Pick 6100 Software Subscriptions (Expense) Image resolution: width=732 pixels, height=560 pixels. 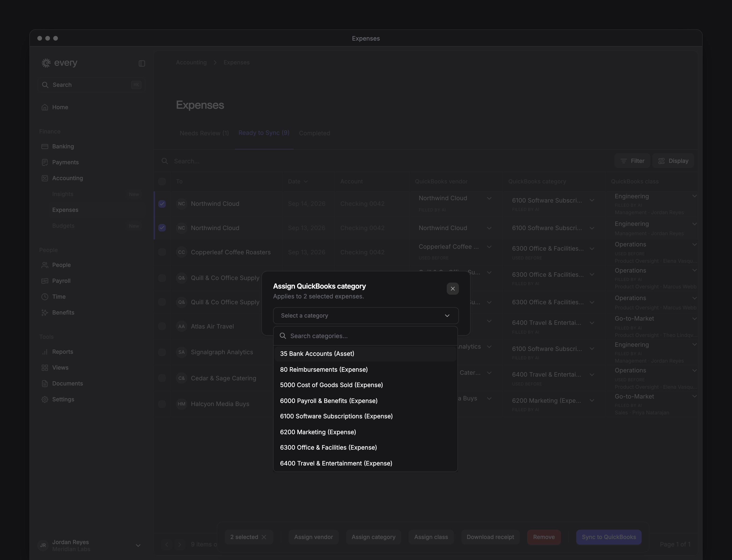(366, 416)
